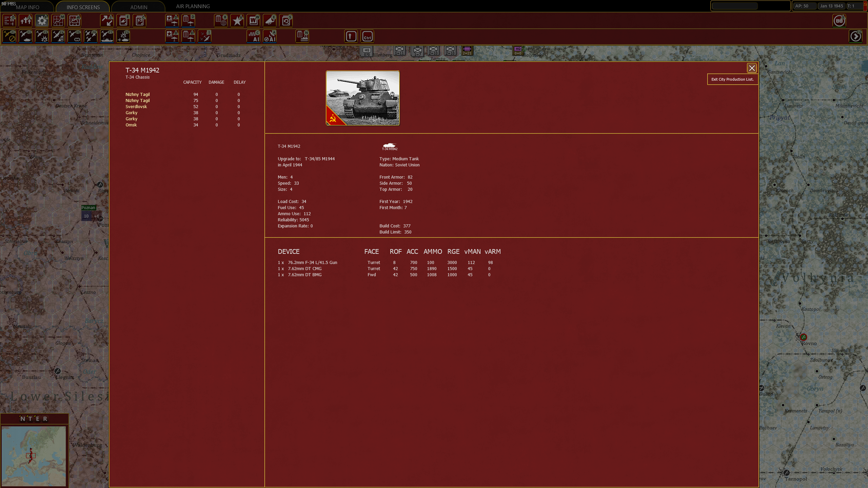Click the end turn arrow icon
Screen dimensions: 868x488
coord(855,36)
